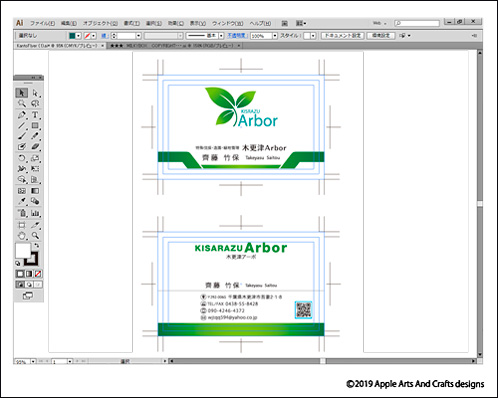Pick the Eyedropper tool
Screen dimensions: 498x398
pyautogui.click(x=22, y=201)
